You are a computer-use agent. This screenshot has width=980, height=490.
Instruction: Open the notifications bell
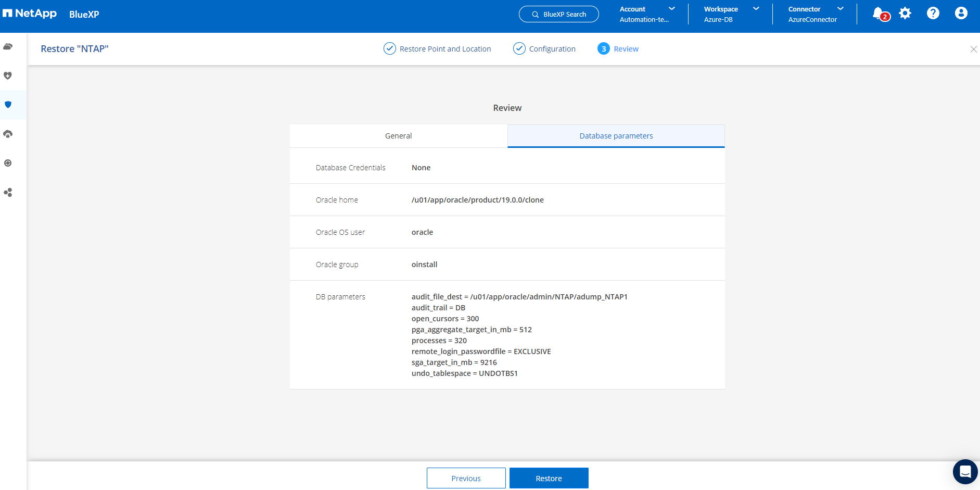click(879, 14)
